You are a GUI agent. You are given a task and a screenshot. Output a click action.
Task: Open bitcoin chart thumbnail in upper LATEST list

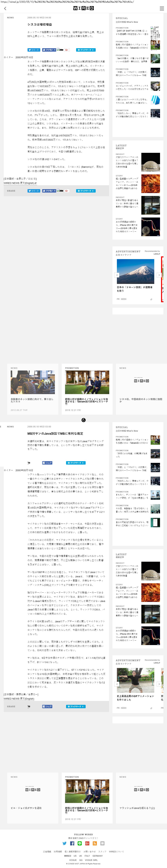[x=151, y=227]
